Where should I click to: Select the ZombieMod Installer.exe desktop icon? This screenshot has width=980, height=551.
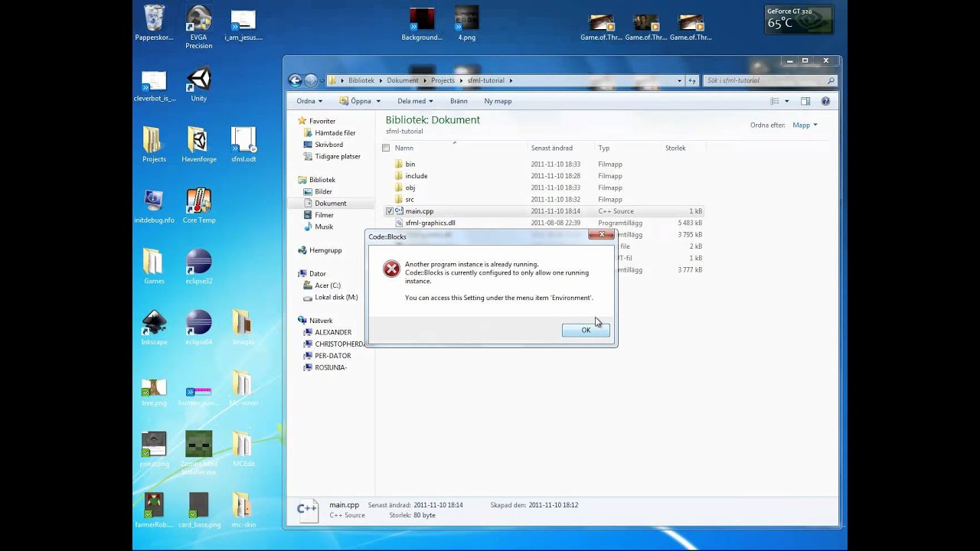(198, 453)
